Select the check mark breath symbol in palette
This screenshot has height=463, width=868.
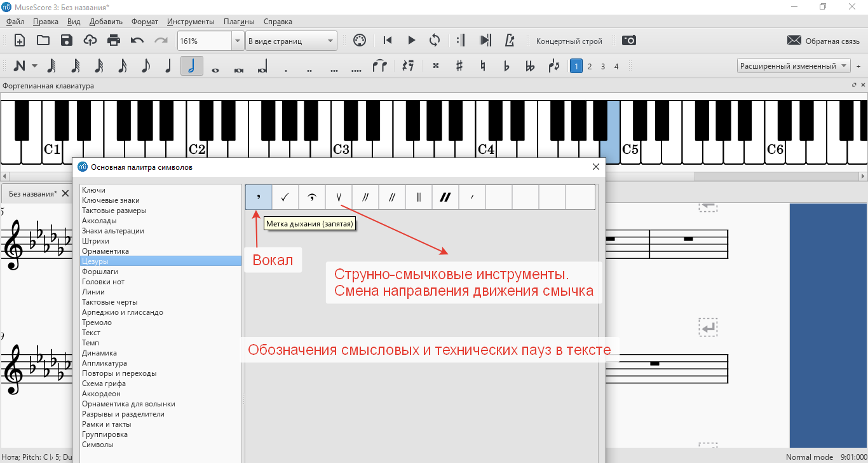[x=285, y=197]
